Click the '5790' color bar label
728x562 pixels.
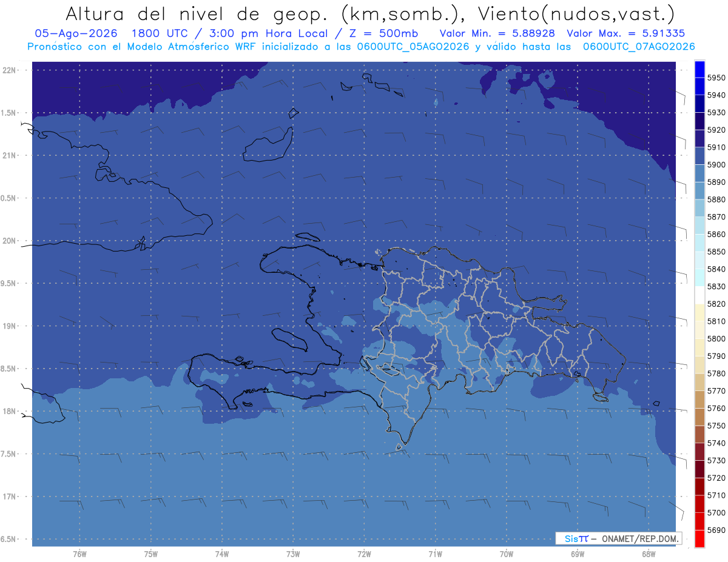pos(716,356)
